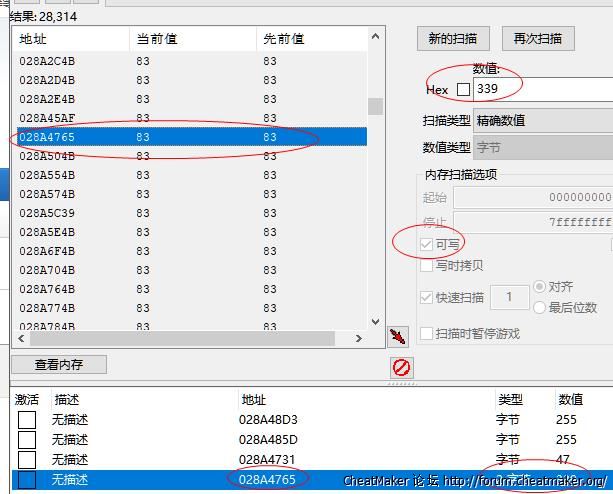Open memory view with 查看内存 button
Viewport: 613px width, 494px height.
coord(59,365)
